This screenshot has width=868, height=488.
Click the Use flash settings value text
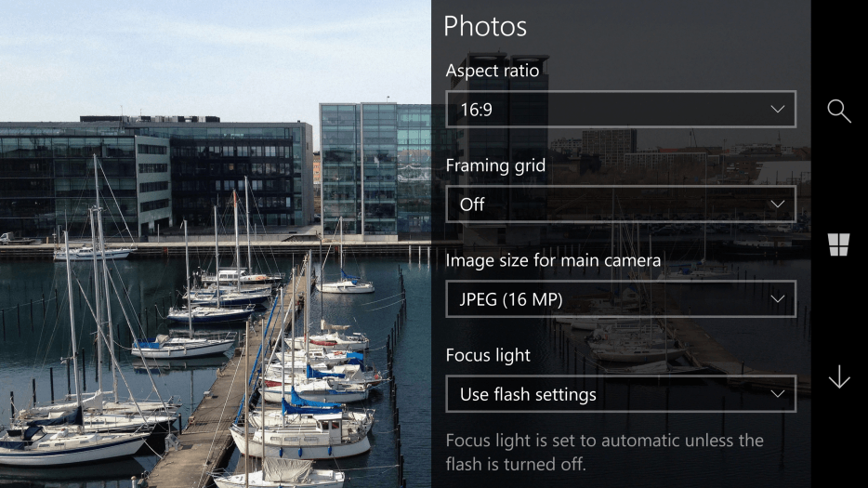(528, 394)
